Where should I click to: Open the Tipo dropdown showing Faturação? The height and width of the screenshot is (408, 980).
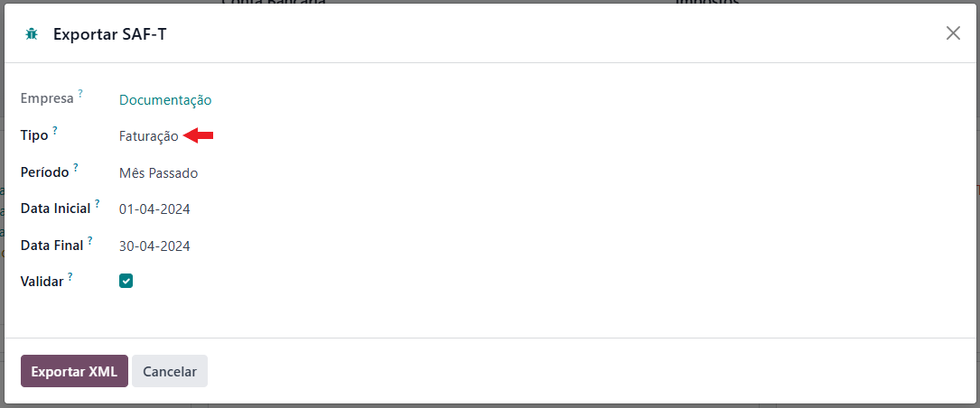149,136
